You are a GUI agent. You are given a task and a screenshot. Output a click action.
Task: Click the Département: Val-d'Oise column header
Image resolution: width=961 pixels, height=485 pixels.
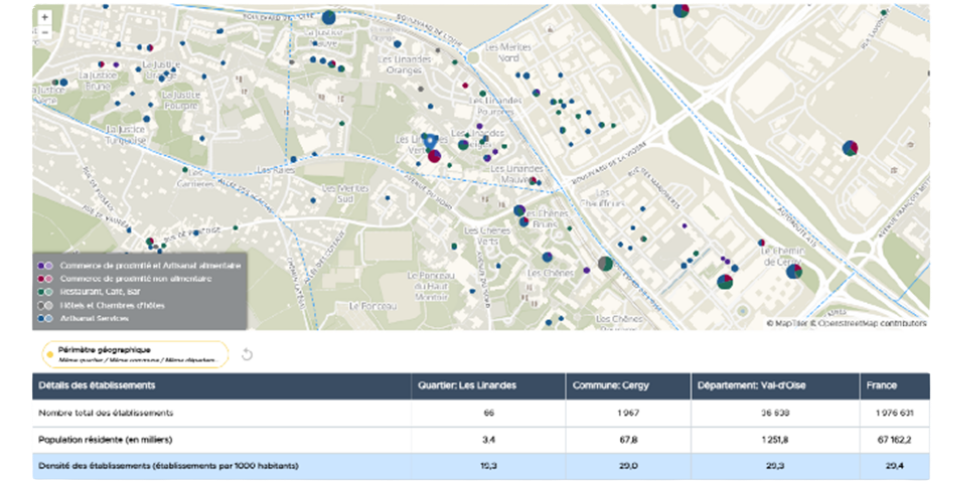tap(775, 386)
